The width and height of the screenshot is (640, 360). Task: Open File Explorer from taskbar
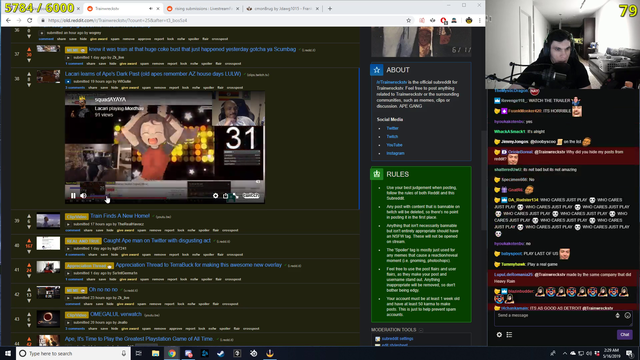coord(156,353)
